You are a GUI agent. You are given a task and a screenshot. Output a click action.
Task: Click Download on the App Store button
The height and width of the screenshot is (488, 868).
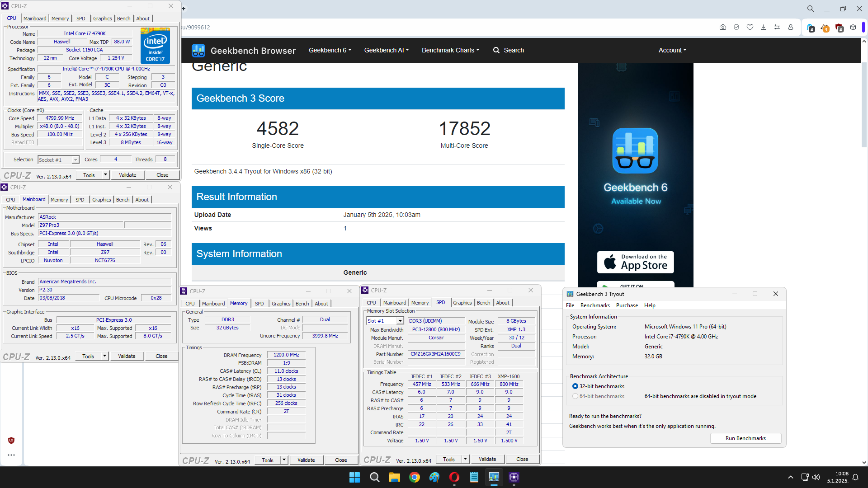point(635,262)
